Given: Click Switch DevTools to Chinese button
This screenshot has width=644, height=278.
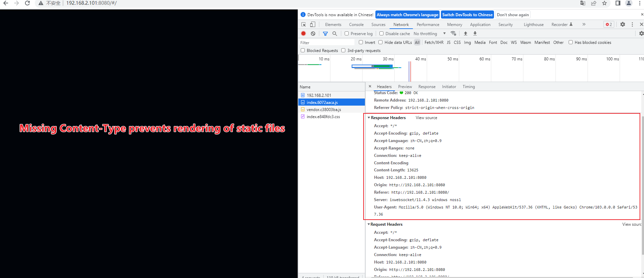Looking at the screenshot, I should [x=467, y=15].
